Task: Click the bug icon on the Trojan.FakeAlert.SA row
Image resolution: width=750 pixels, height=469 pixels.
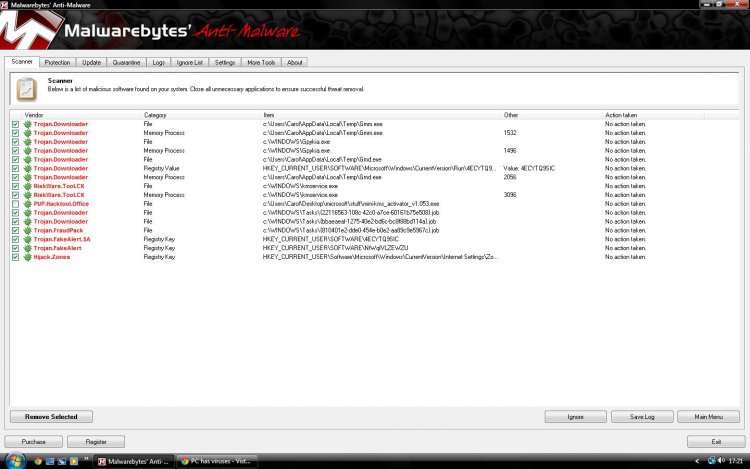Action: 28,239
